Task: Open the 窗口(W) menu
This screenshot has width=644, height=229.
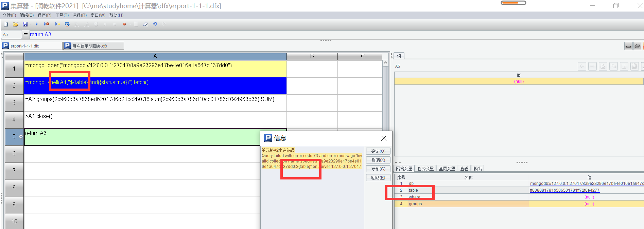Action: pyautogui.click(x=98, y=15)
